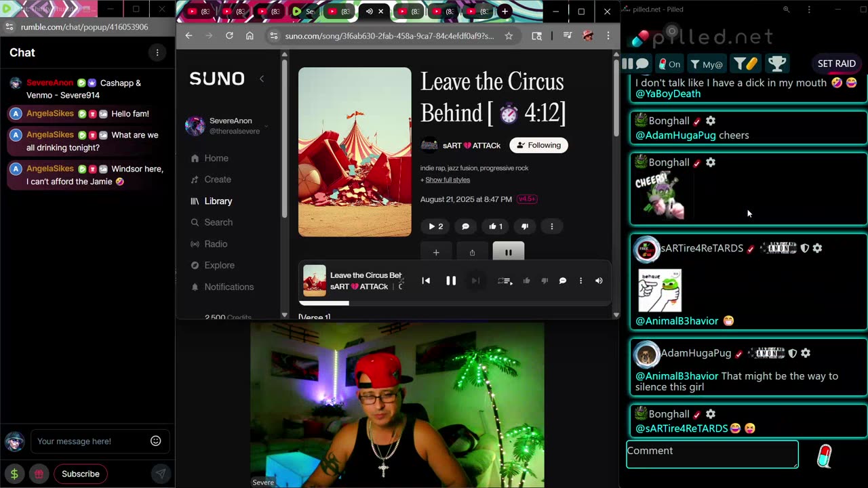Bookmark the Suno page with the star
868x488 pixels.
coord(509,36)
